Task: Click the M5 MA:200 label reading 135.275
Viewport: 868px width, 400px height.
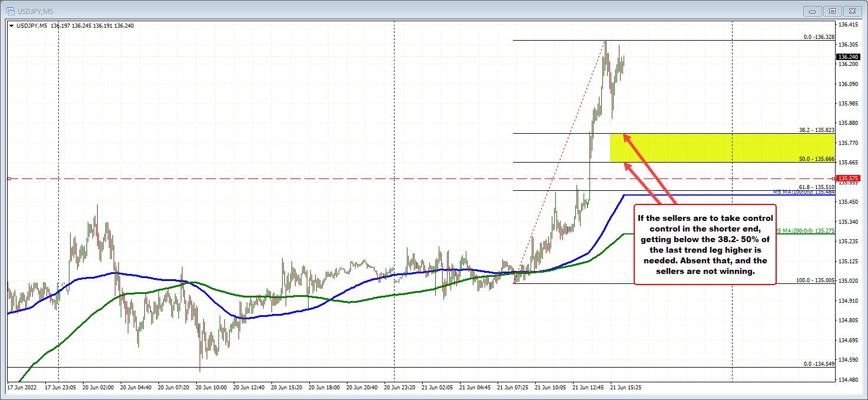Action: pos(804,231)
